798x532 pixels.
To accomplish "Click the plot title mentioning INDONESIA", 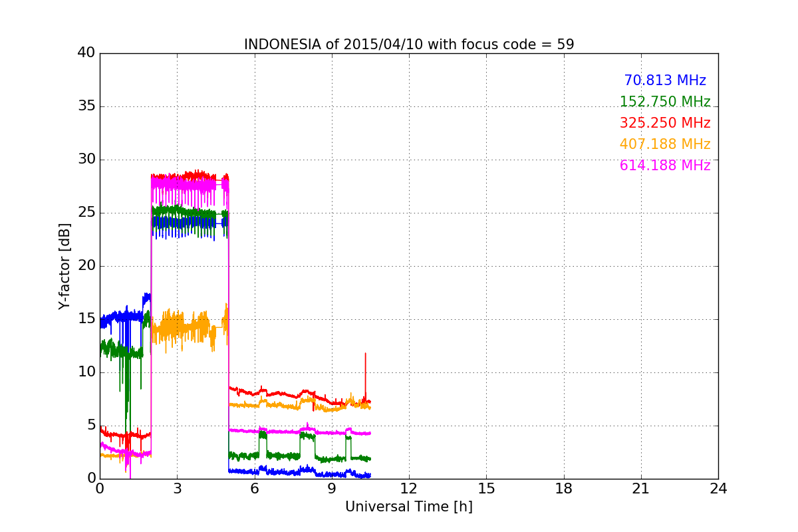I will point(409,45).
